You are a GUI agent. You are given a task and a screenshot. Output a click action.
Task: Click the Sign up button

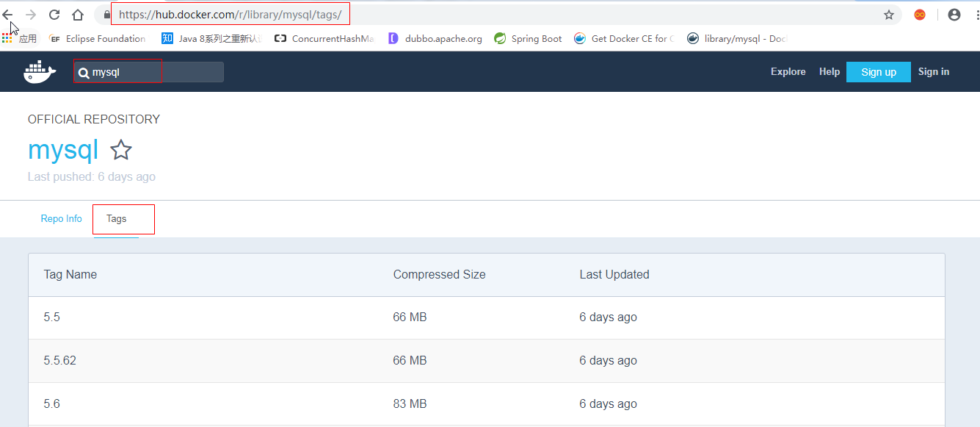pyautogui.click(x=879, y=72)
